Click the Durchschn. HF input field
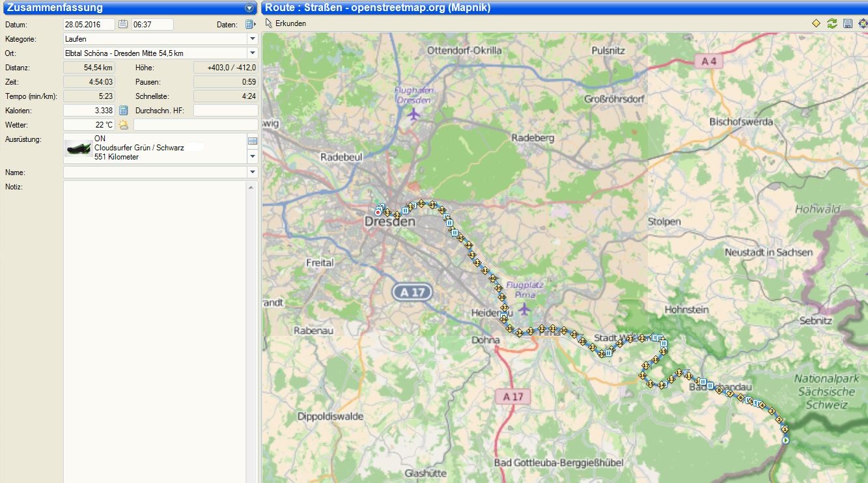 (225, 111)
